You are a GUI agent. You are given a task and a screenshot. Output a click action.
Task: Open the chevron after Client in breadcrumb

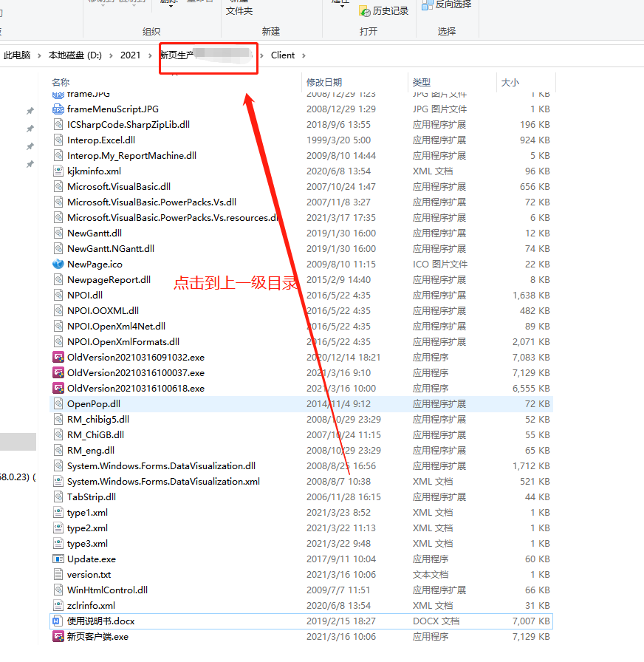click(303, 55)
